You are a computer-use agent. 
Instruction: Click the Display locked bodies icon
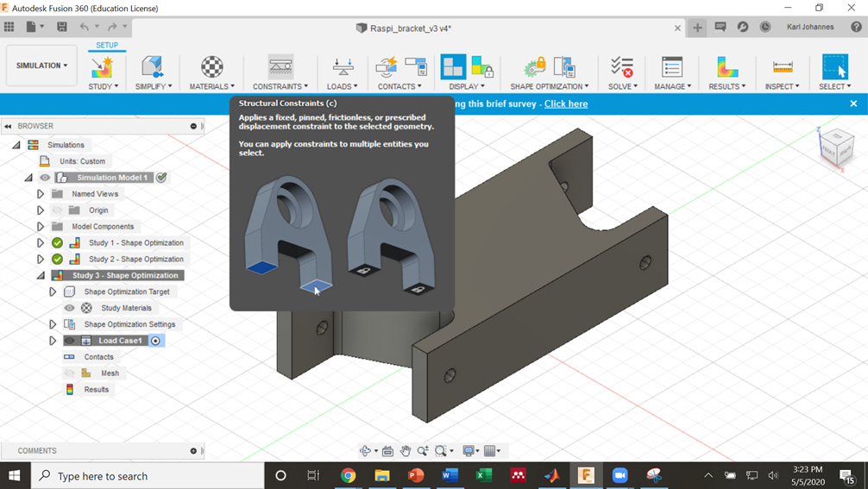click(482, 67)
